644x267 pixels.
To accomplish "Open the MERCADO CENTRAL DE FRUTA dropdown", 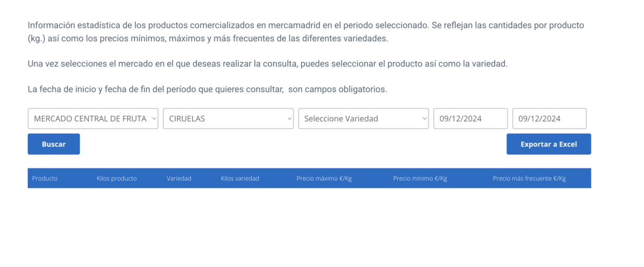I will [x=93, y=118].
